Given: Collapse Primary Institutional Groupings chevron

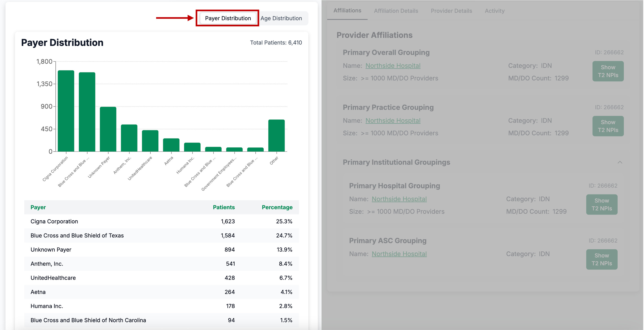Looking at the screenshot, I should click(x=619, y=162).
